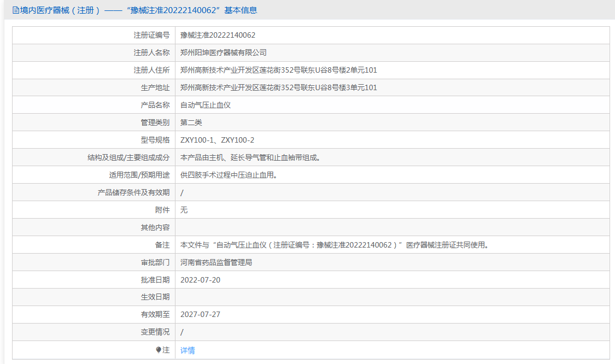Viewport: 615px width, 364px height.
Task: Click the 有效期至 label
Action: click(155, 315)
